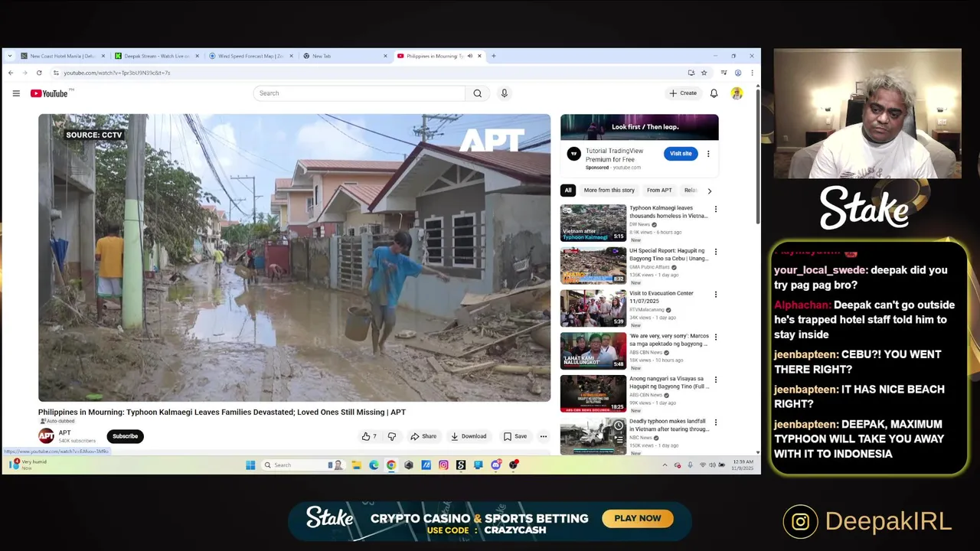
Task: Click the video player to pause
Action: (294, 258)
